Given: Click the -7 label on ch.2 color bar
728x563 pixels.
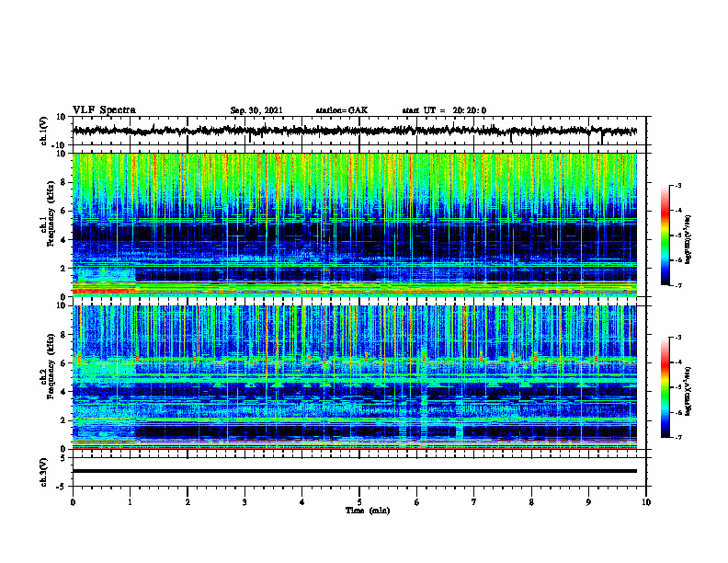Looking at the screenshot, I should click(678, 438).
